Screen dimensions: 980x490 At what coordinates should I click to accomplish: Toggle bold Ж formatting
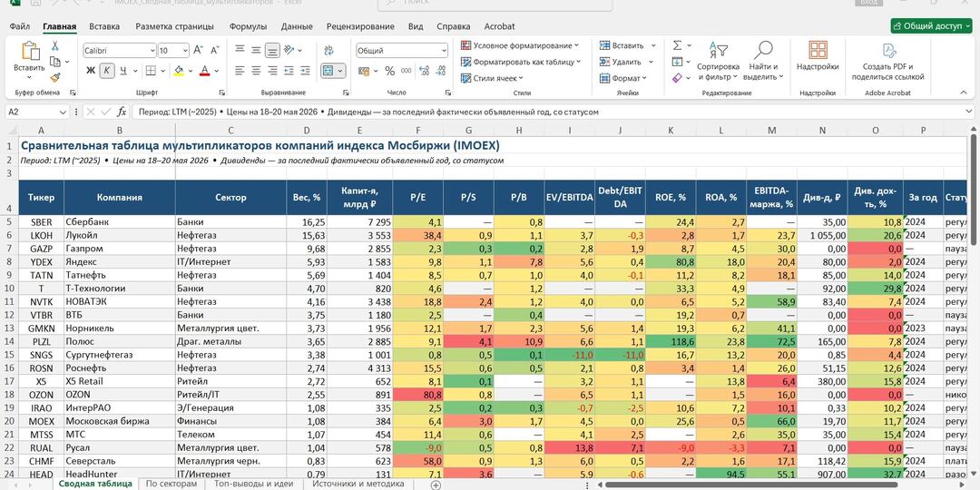(x=91, y=71)
